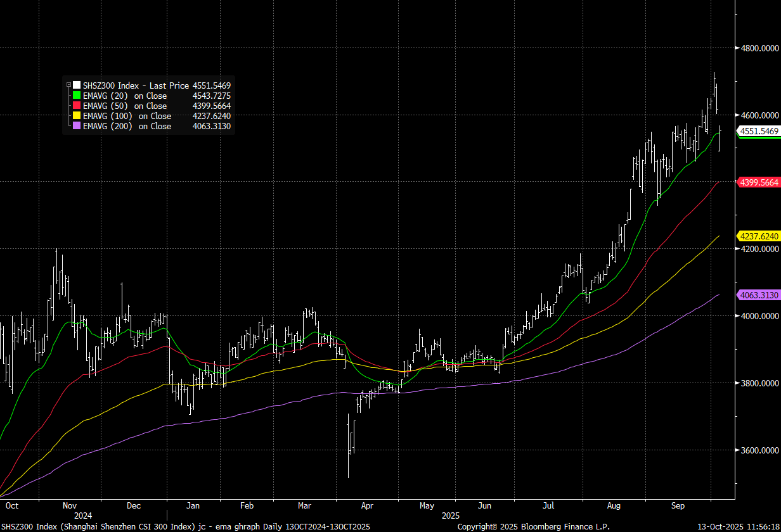The height and width of the screenshot is (532, 781).
Task: Click the red 4399.5664 axis price tag
Action: click(x=759, y=182)
